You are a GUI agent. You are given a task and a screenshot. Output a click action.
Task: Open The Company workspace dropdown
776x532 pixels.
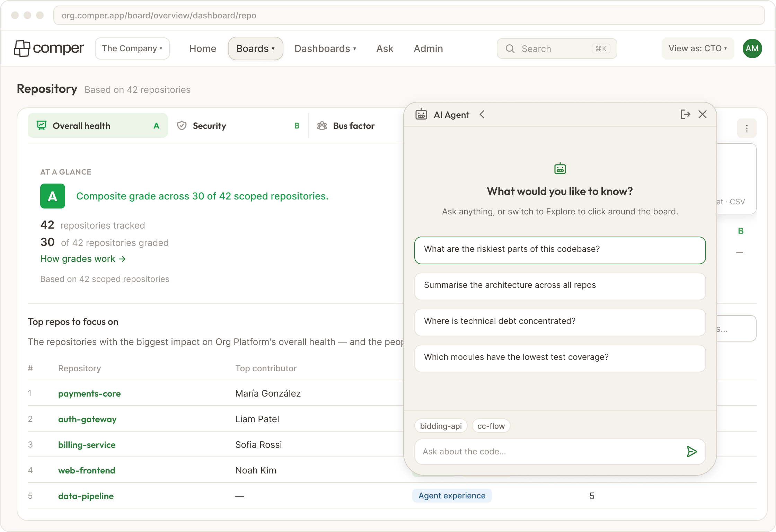coord(132,48)
